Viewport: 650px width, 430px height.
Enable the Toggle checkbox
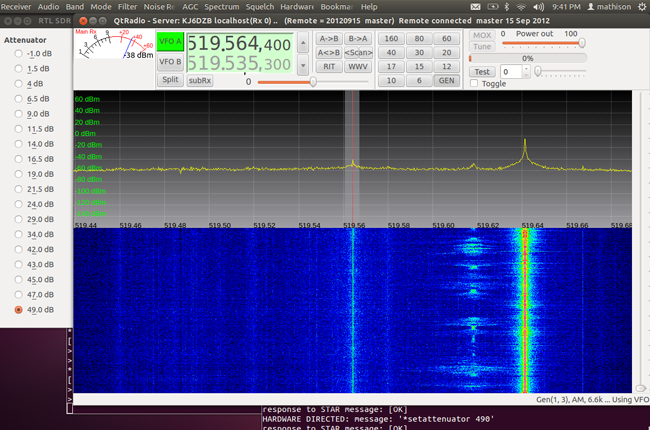coord(474,84)
